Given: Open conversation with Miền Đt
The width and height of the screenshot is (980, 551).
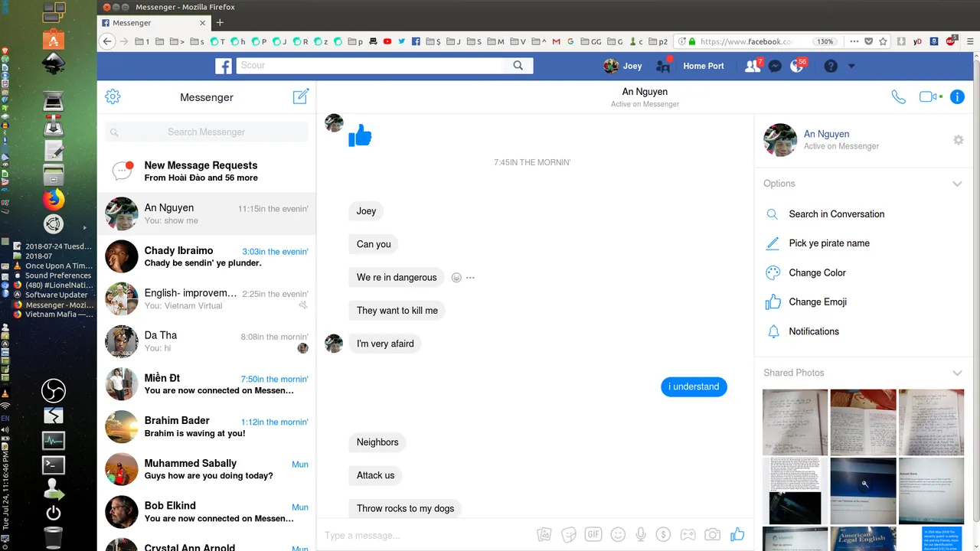Looking at the screenshot, I should tap(207, 384).
